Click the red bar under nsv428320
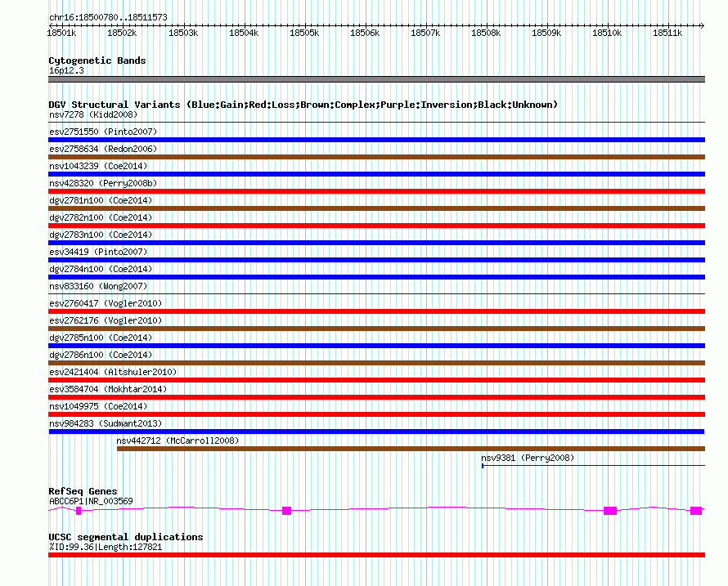 point(376,191)
